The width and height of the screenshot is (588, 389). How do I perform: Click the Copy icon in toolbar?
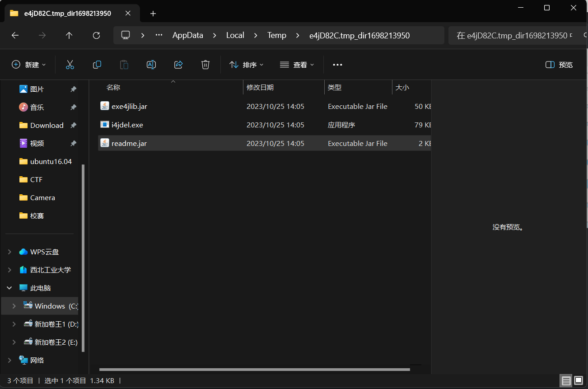tap(97, 65)
